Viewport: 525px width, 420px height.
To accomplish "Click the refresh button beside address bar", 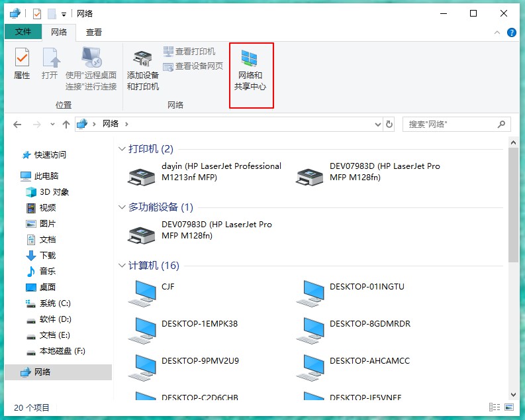I will (389, 124).
